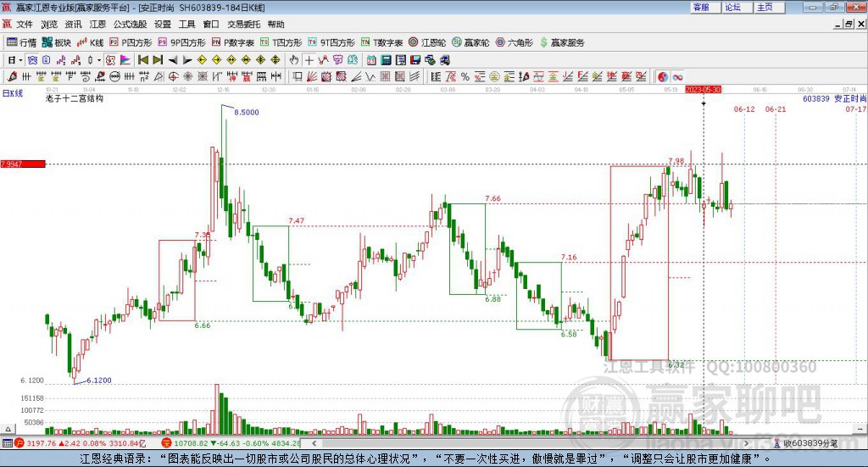Image resolution: width=868 pixels, height=467 pixels.
Task: Open the 赢家轮 wheel tool
Action: click(x=470, y=42)
